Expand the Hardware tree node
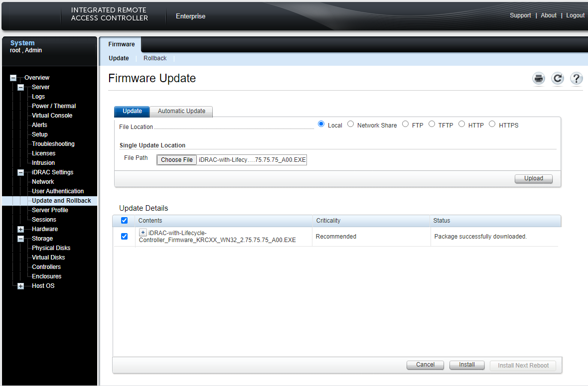This screenshot has width=588, height=386. [20, 229]
